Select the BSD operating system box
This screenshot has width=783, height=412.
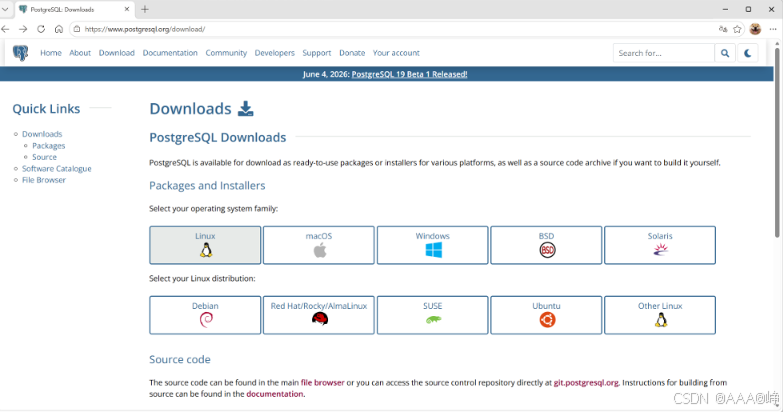546,245
